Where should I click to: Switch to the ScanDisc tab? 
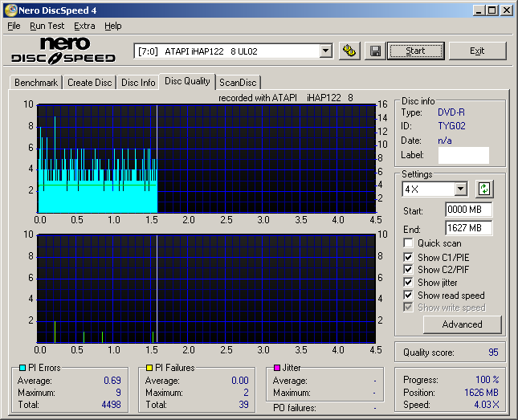click(238, 82)
